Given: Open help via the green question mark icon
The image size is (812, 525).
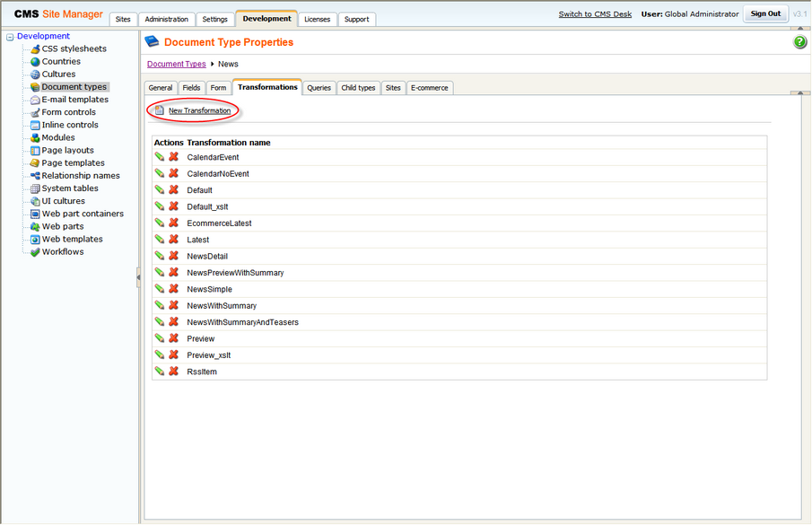Looking at the screenshot, I should pos(799,42).
